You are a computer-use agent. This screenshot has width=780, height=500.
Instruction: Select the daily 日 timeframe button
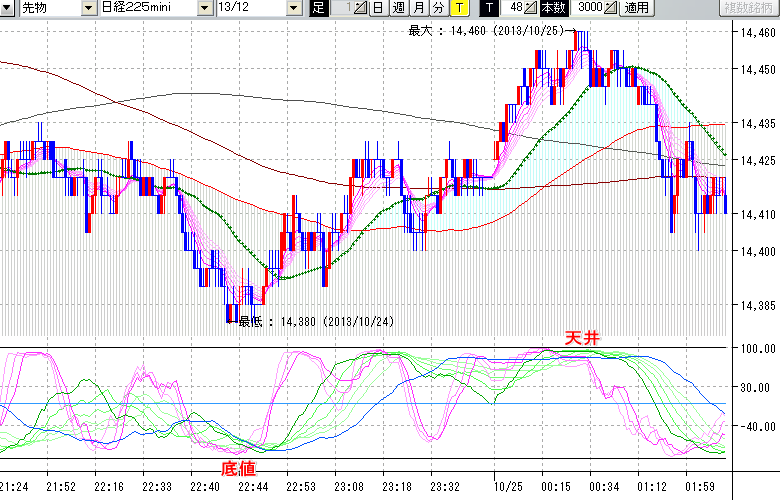(x=377, y=8)
